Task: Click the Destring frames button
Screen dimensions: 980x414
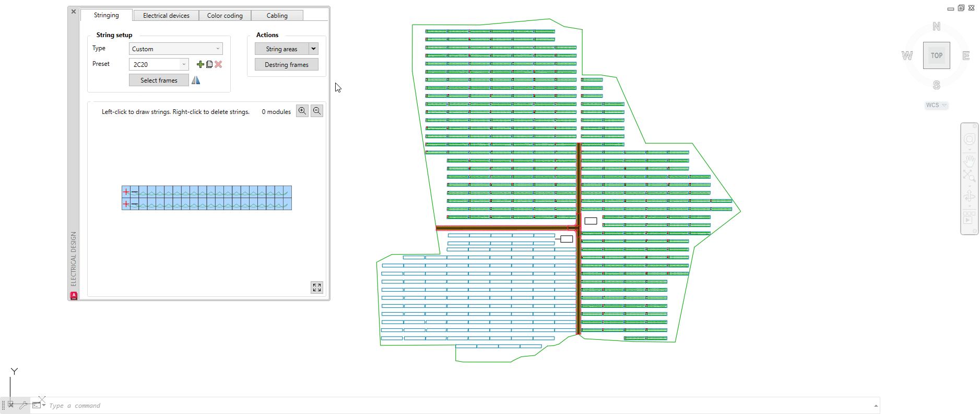Action: [x=286, y=64]
